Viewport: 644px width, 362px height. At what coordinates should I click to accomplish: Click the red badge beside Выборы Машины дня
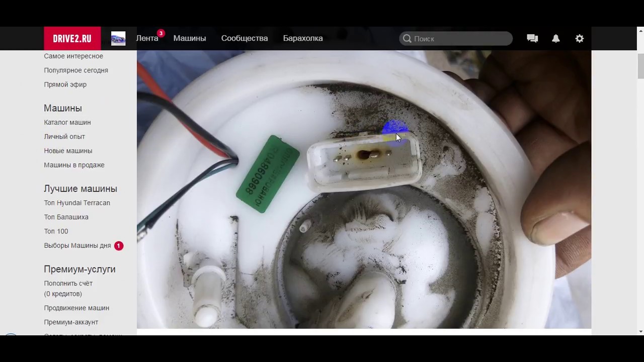tap(119, 246)
